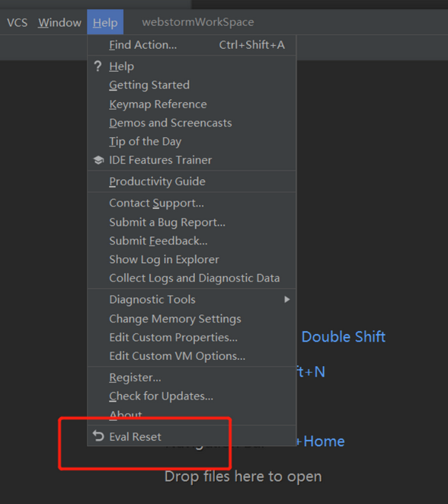
Task: Open the Productivity Guide
Action: coord(192,181)
